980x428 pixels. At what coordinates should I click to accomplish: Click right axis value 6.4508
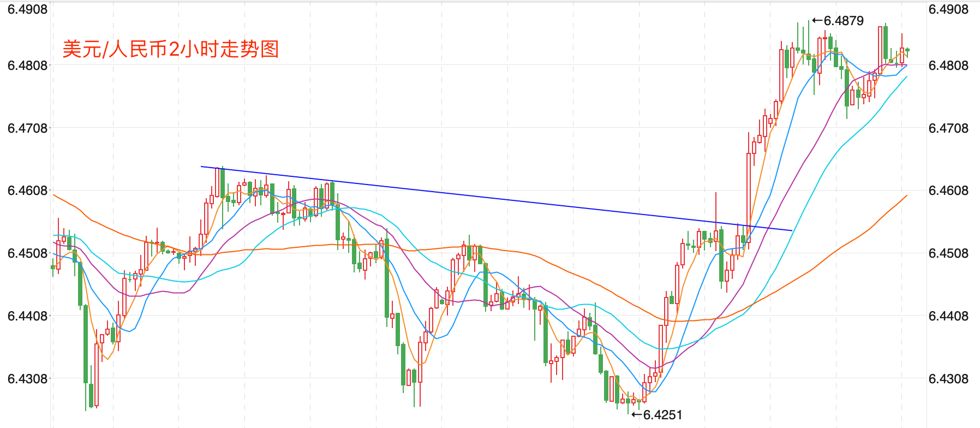[948, 253]
